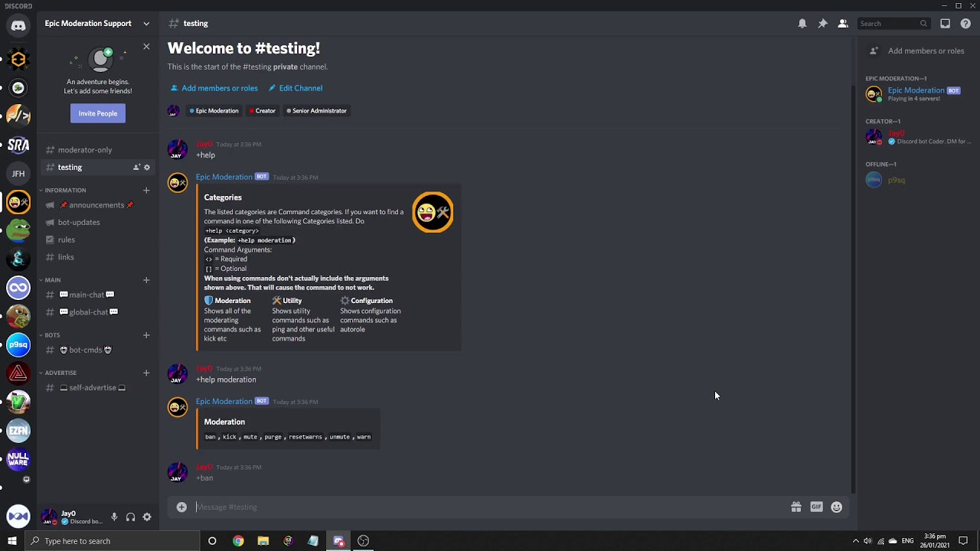Screen dimensions: 980x551
Task: Open offline member p9sq profile
Action: pyautogui.click(x=917, y=180)
